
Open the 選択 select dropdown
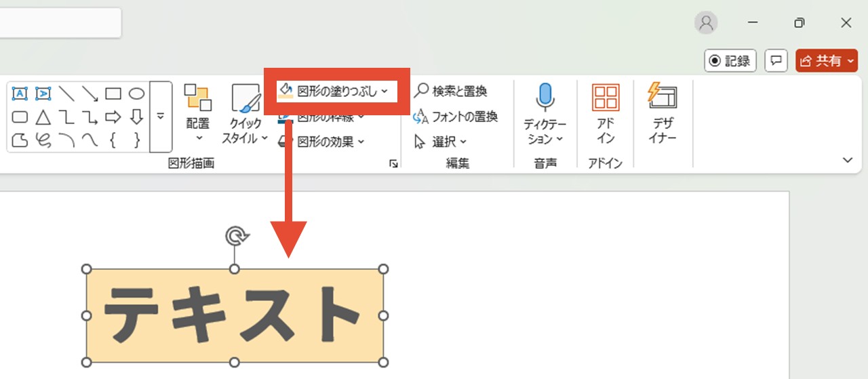(440, 141)
